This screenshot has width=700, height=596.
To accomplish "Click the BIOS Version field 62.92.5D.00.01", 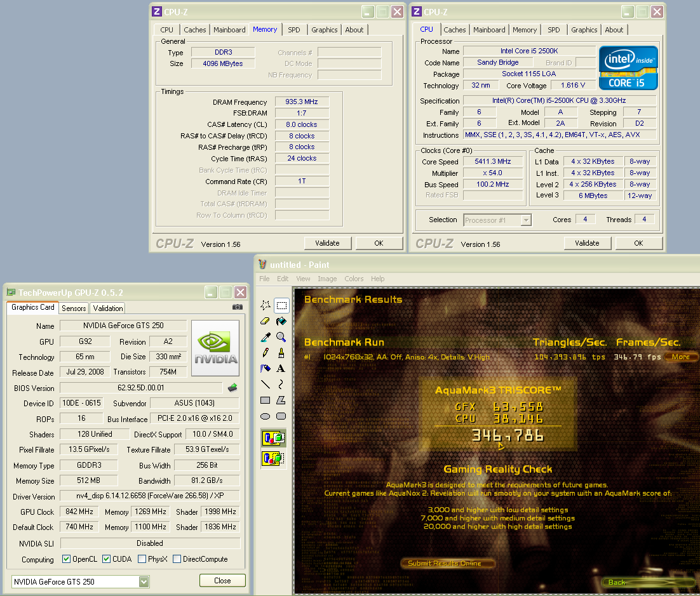I will [141, 388].
